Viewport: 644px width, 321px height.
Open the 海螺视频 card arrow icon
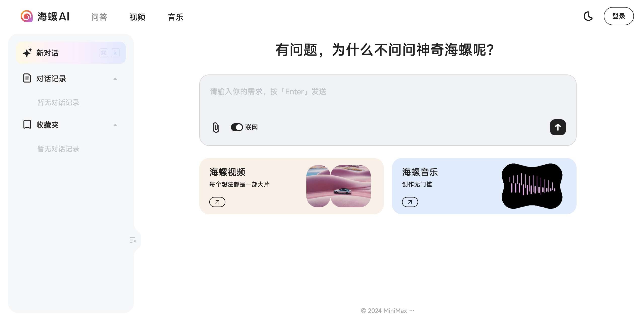(x=217, y=202)
